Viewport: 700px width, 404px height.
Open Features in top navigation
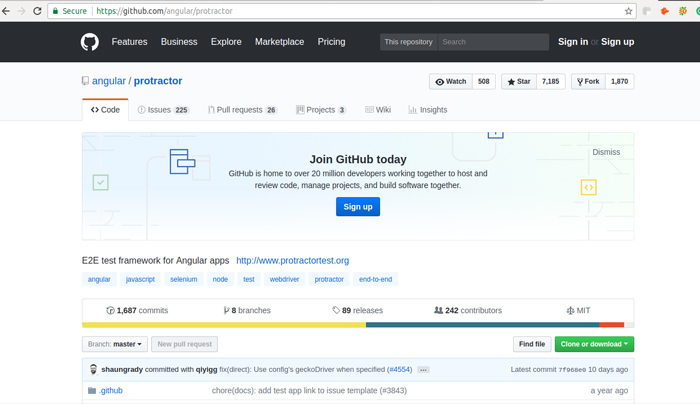click(129, 42)
